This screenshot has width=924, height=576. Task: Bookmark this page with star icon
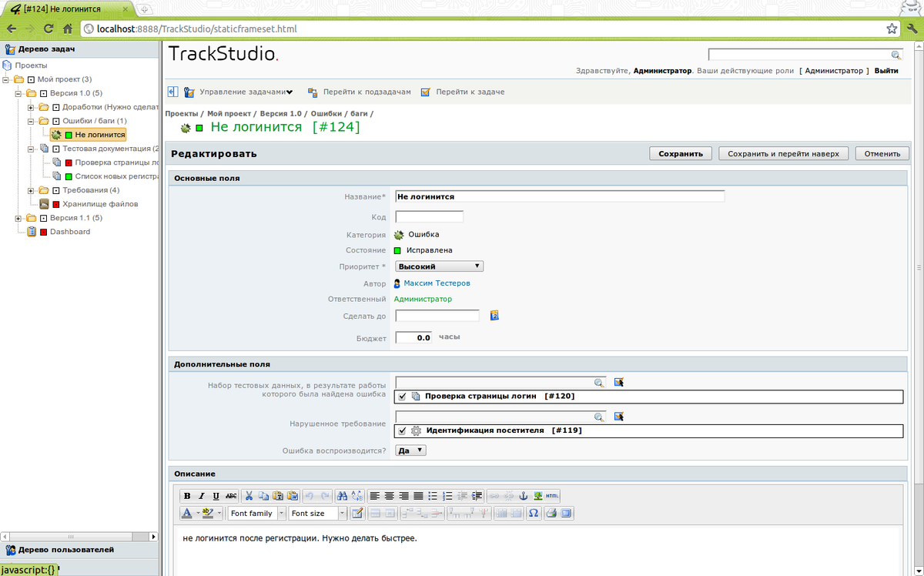892,29
